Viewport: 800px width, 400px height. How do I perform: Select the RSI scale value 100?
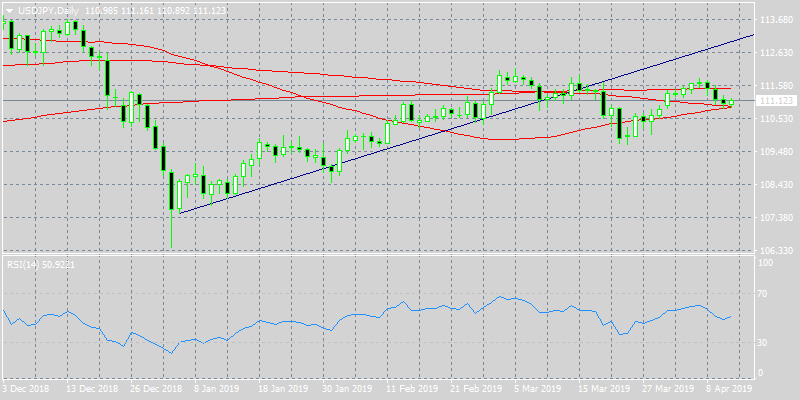[x=766, y=263]
